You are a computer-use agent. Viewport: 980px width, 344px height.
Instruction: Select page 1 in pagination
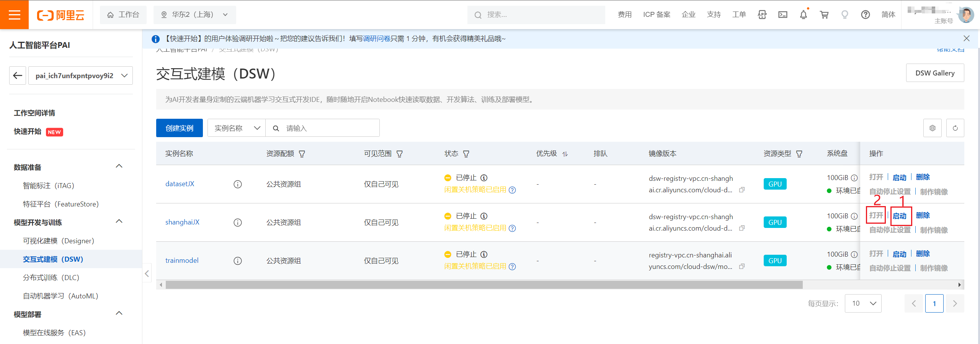(x=934, y=303)
